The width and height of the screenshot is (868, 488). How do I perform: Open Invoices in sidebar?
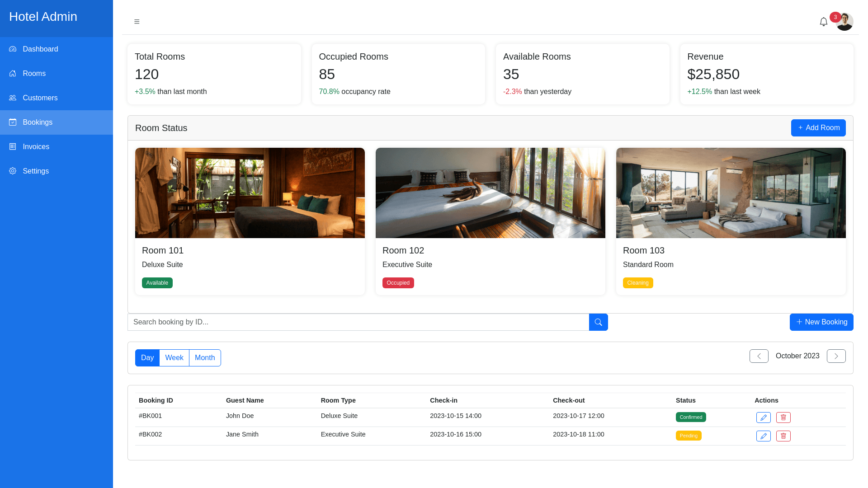coord(36,147)
